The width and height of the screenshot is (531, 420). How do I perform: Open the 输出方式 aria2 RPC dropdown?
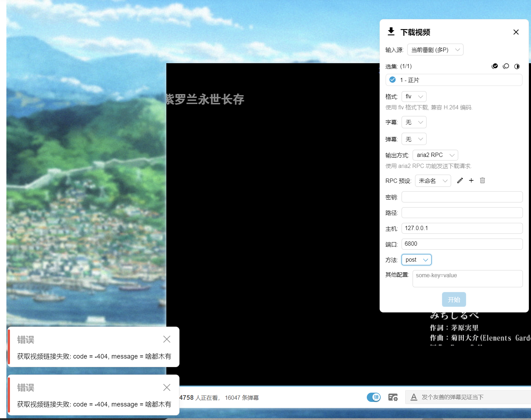click(435, 155)
